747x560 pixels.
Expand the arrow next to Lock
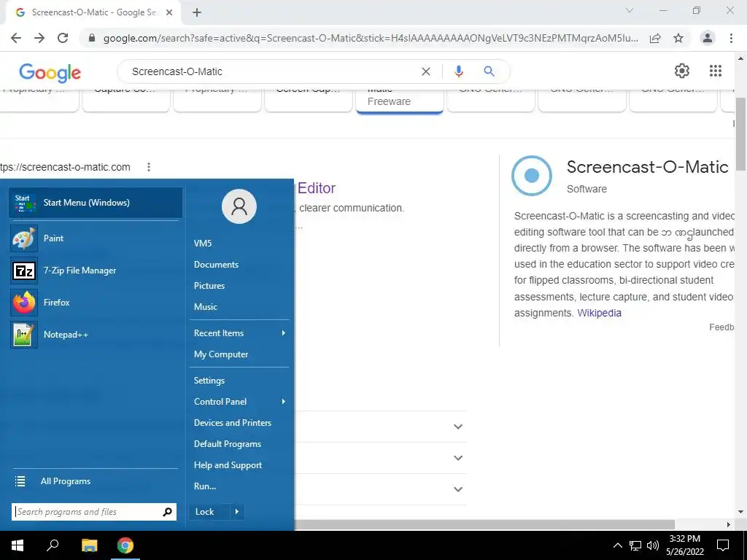237,512
